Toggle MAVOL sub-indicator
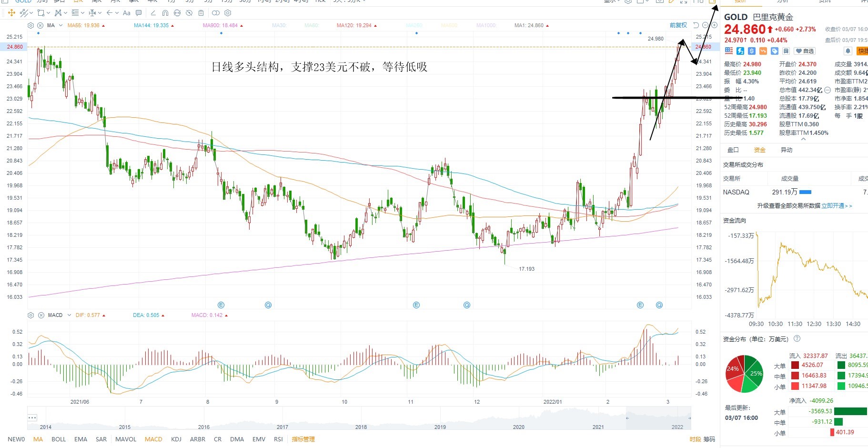This screenshot has height=448, width=868. point(126,439)
